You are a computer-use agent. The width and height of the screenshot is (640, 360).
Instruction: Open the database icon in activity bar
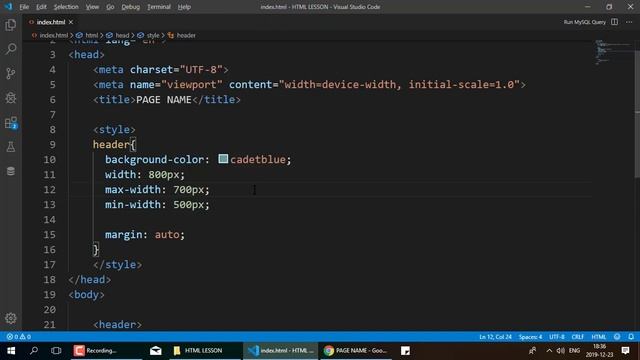click(11, 171)
